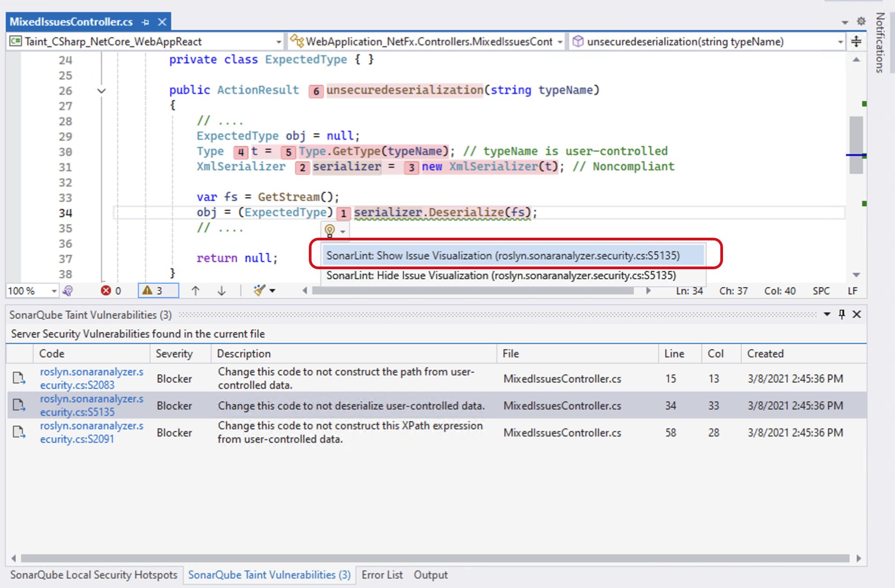Image resolution: width=895 pixels, height=588 pixels.
Task: Open the code cleanup dropdown arrow
Action: [x=272, y=291]
